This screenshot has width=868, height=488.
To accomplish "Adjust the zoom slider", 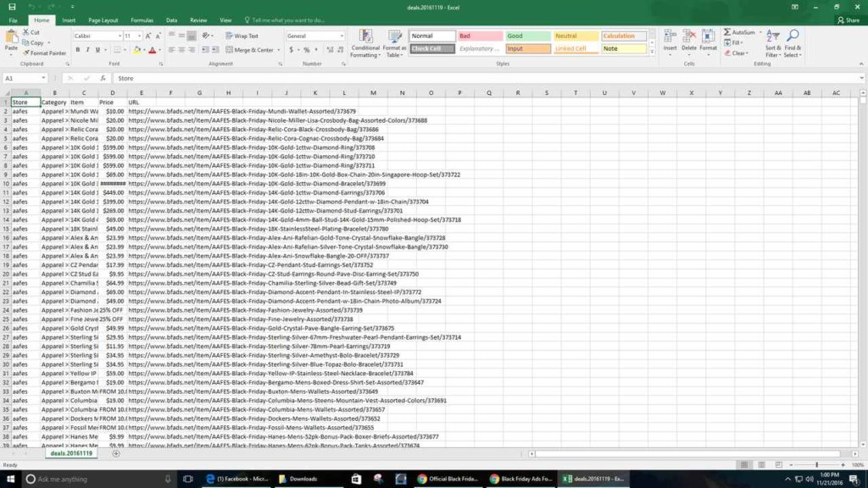I will [x=817, y=465].
